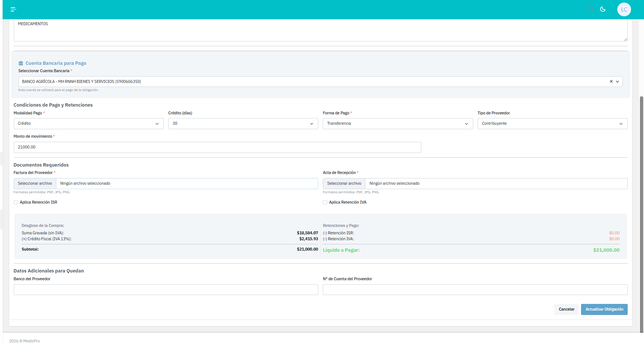Open Tipo de Proveedor dropdown
The image size is (644, 345).
(x=552, y=124)
